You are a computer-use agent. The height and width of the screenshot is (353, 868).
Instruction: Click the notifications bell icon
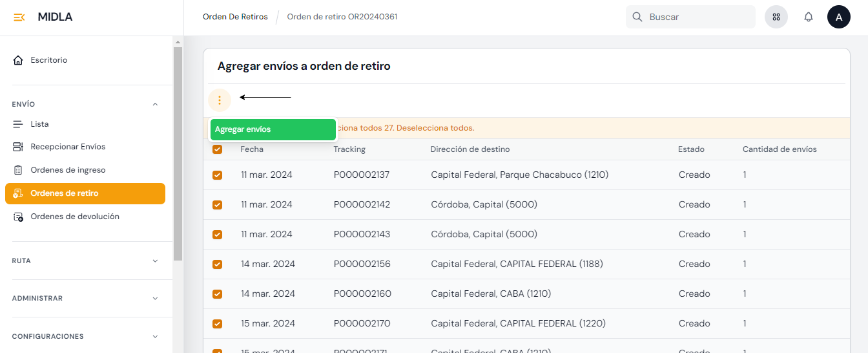point(808,17)
